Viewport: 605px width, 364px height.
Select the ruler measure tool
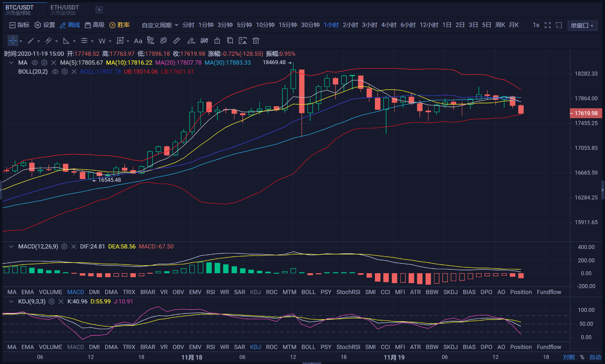point(177,41)
